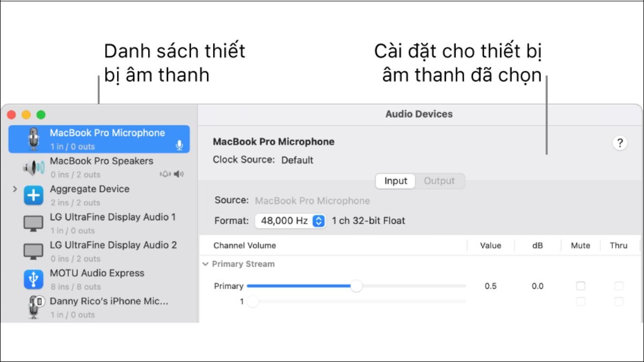Toggle Mute checkbox for Primary channel

pos(581,286)
